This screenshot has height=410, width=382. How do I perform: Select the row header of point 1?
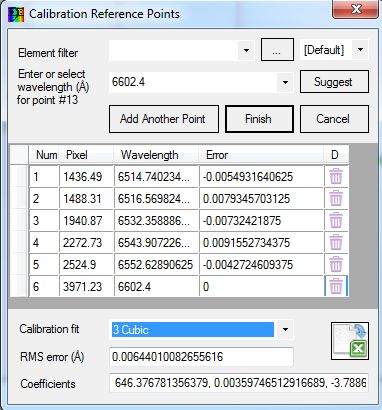click(x=19, y=177)
